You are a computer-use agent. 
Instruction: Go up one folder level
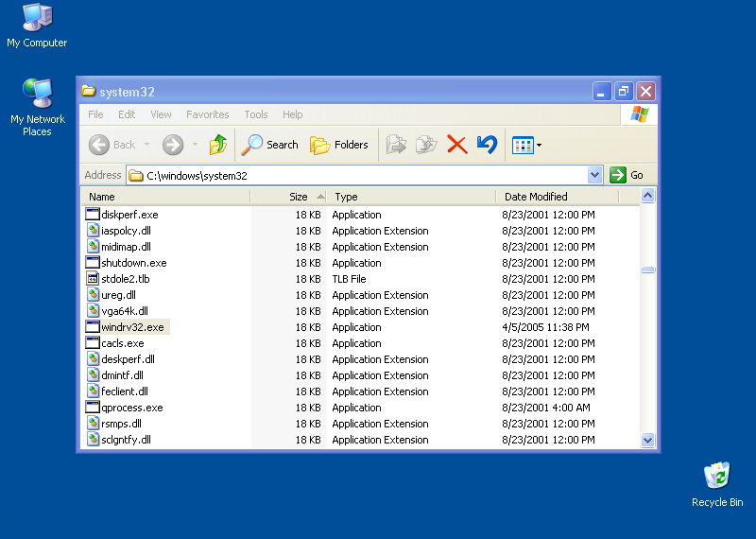[x=218, y=145]
